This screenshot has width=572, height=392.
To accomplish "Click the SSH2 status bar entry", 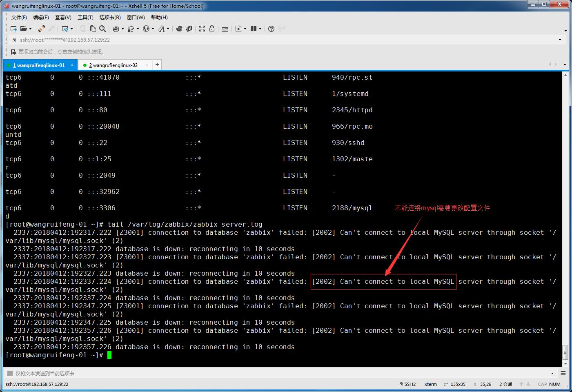I will [x=407, y=384].
